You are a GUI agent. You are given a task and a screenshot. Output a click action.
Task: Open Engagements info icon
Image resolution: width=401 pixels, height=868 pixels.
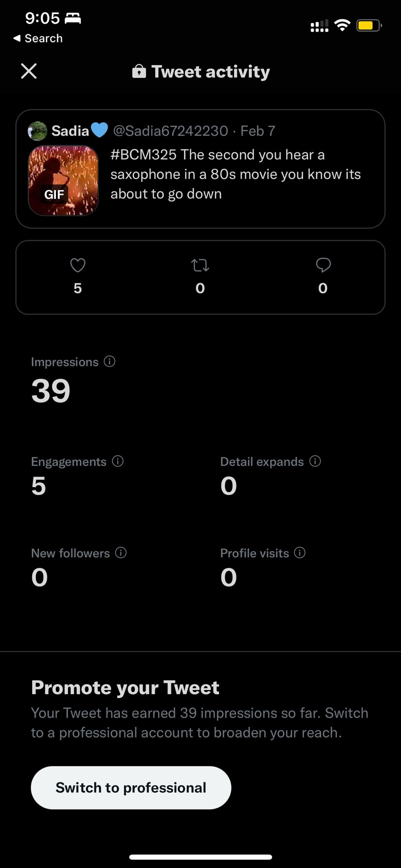tap(117, 461)
